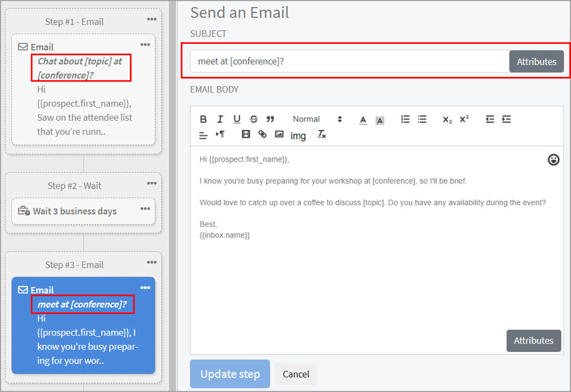Screen dimensions: 571x392
Task: Click Update step to save changes
Action: click(230, 374)
